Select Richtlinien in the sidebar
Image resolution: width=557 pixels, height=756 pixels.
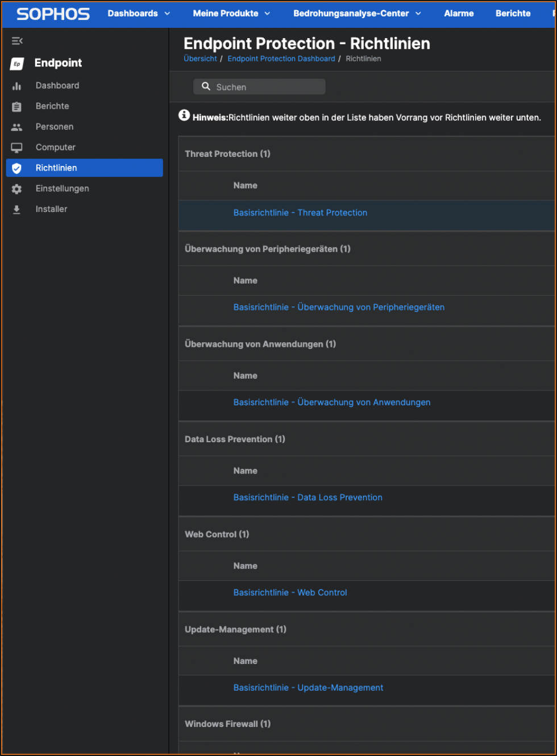point(56,168)
